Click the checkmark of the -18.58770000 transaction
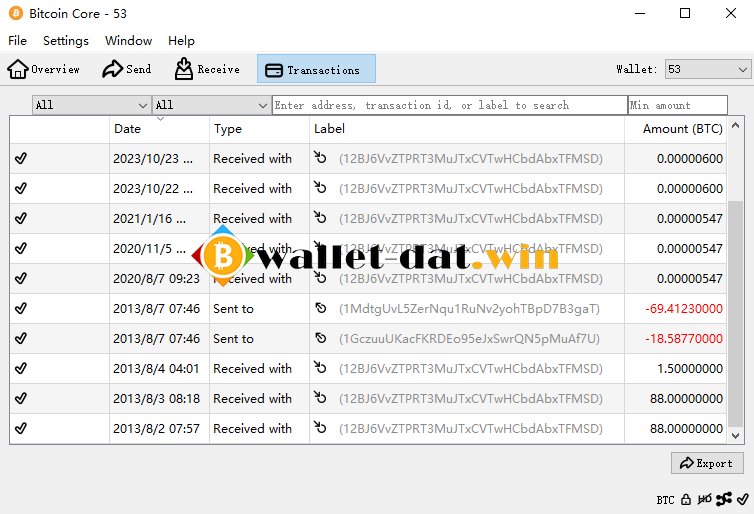The image size is (754, 514). coord(21,338)
